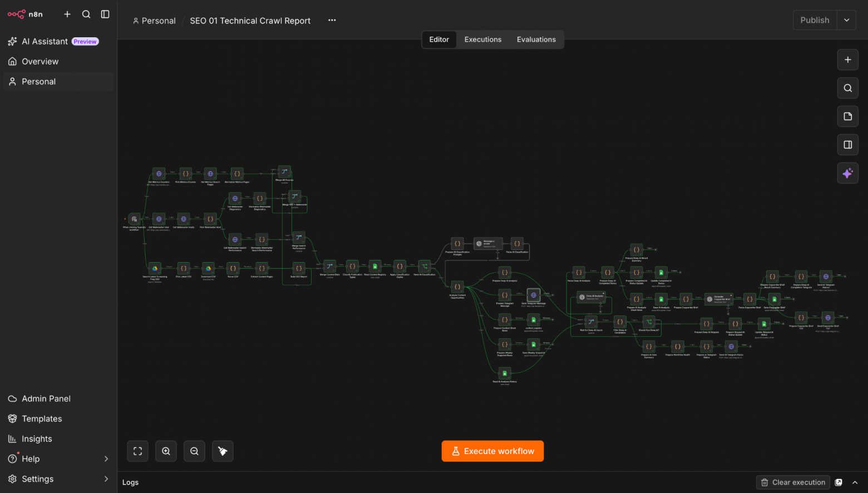Open the dropdown arrow next to Publish
The image size is (868, 493).
coord(846,20)
